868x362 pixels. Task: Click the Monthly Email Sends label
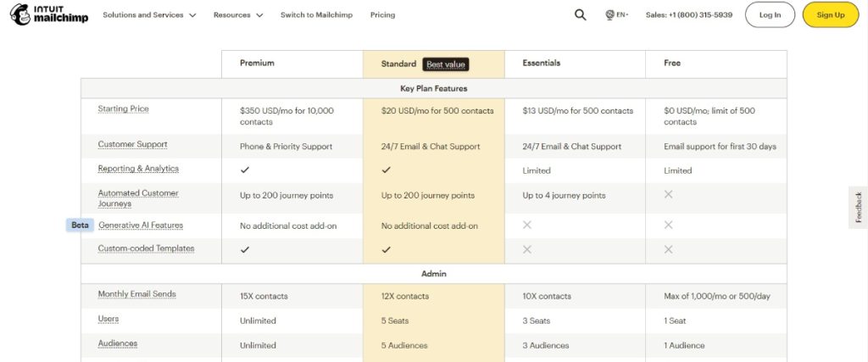136,294
